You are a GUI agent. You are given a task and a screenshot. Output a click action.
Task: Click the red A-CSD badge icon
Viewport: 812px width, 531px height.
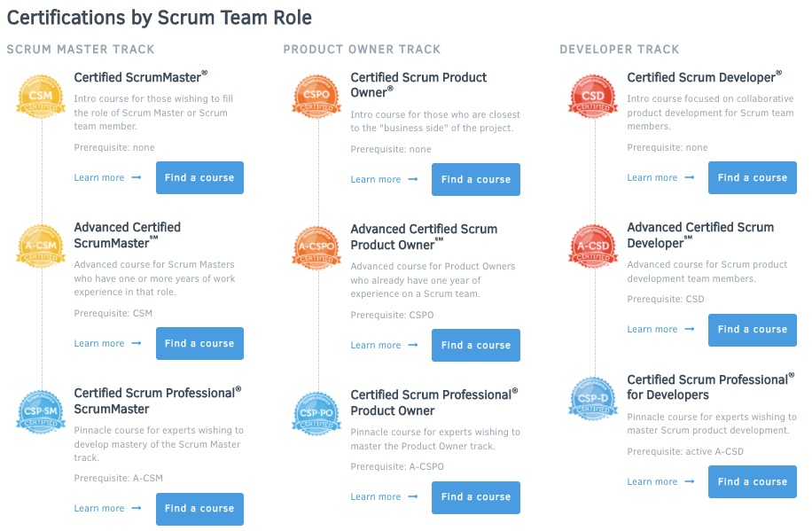593,246
